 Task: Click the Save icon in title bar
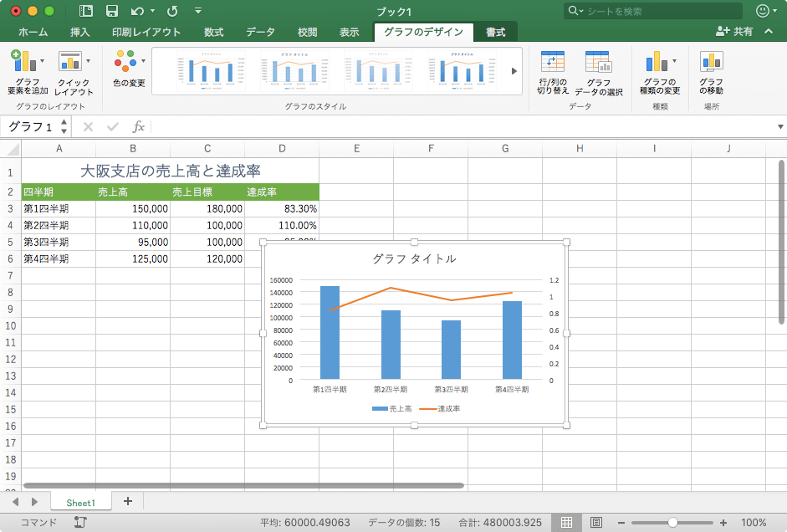pos(111,11)
